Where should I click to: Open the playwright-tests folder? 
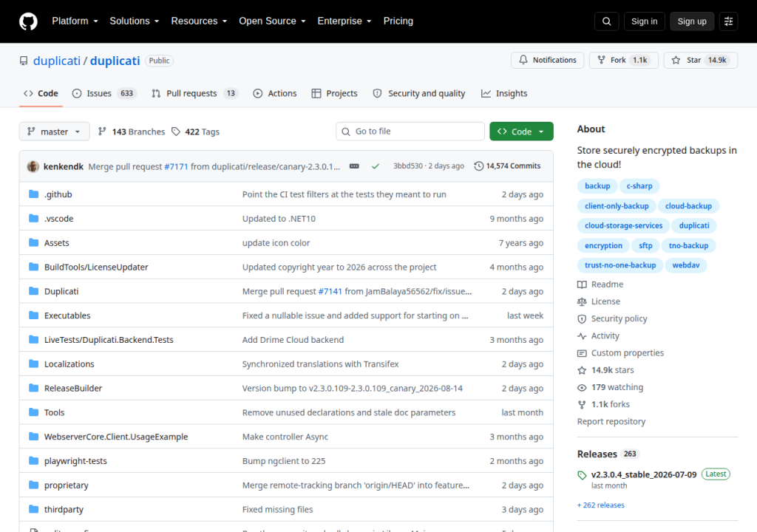click(76, 461)
